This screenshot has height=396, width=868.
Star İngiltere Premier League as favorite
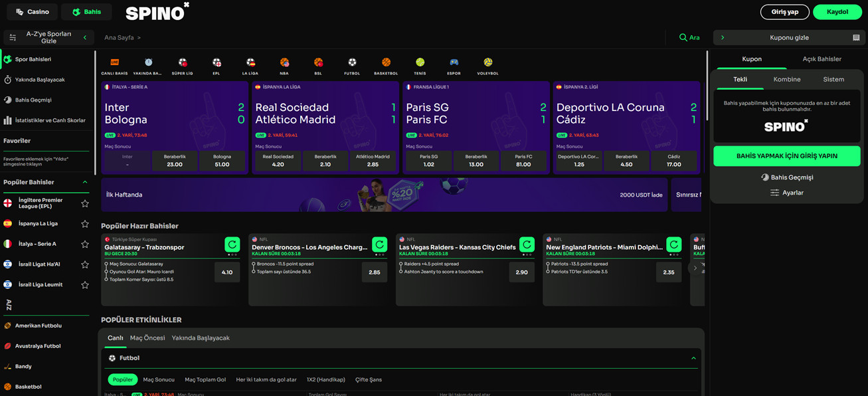pos(84,204)
